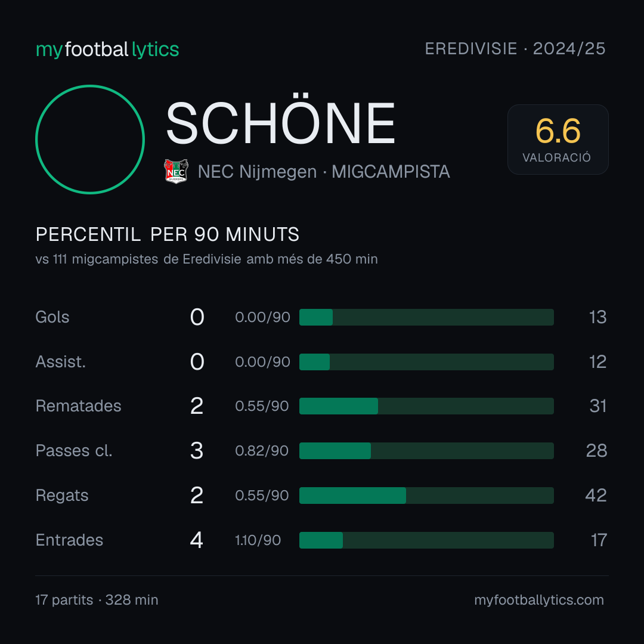644x644 pixels.
Task: Click the Assist. percentile bar
Action: [426, 362]
